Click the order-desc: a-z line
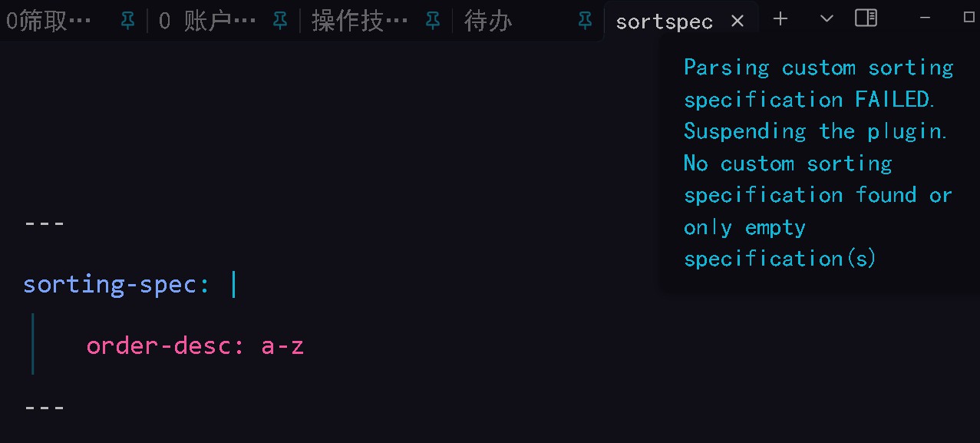Image resolution: width=980 pixels, height=443 pixels. pyautogui.click(x=195, y=346)
